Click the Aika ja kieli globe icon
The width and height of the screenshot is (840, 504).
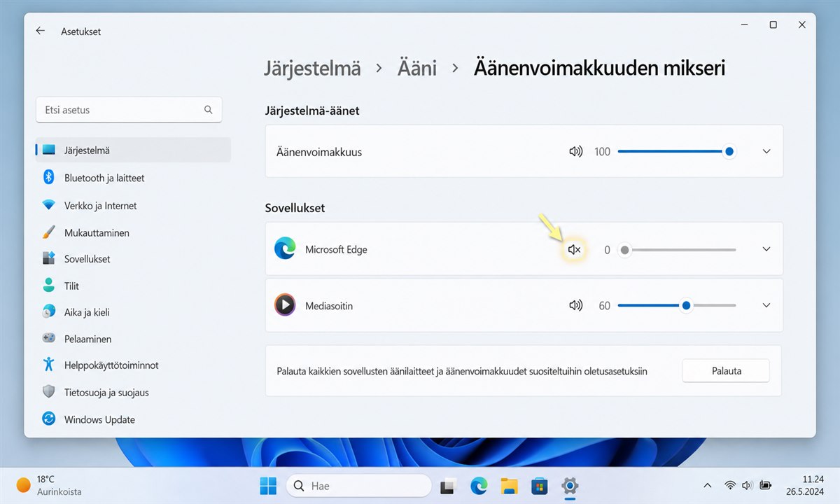[x=48, y=311]
